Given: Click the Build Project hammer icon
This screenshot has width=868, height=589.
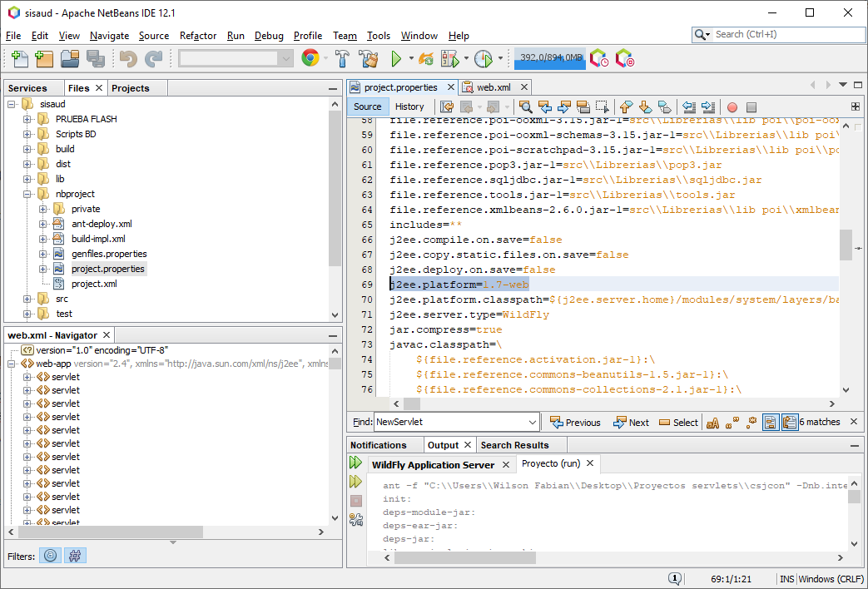Looking at the screenshot, I should 342,58.
